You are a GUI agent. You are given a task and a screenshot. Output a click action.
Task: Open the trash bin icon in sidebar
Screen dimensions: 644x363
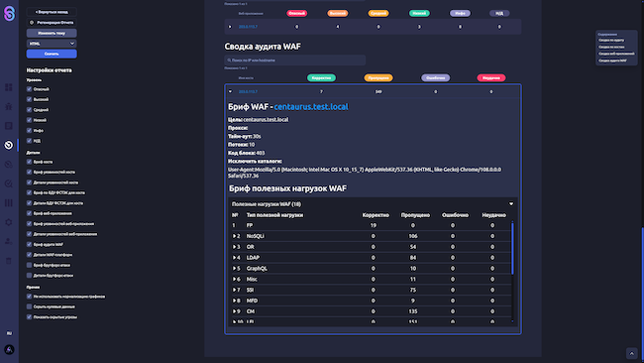coord(9,261)
